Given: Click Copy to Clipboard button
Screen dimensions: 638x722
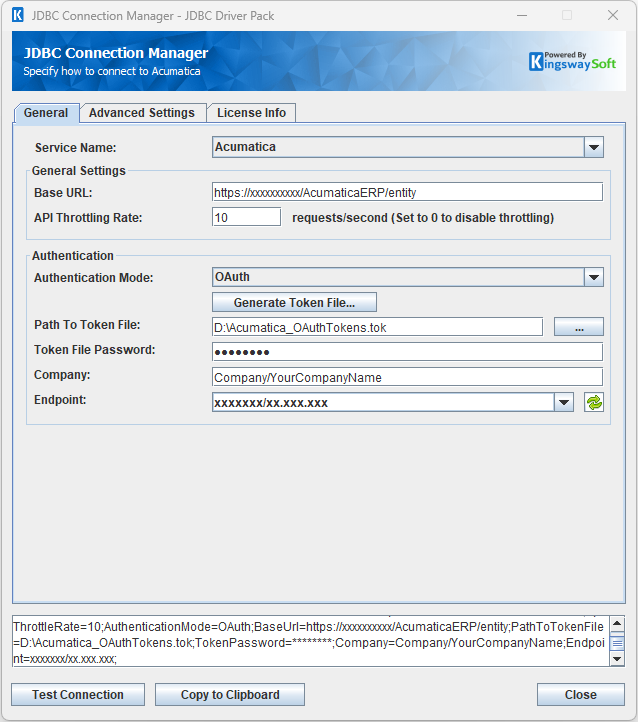Looking at the screenshot, I should coord(230,695).
